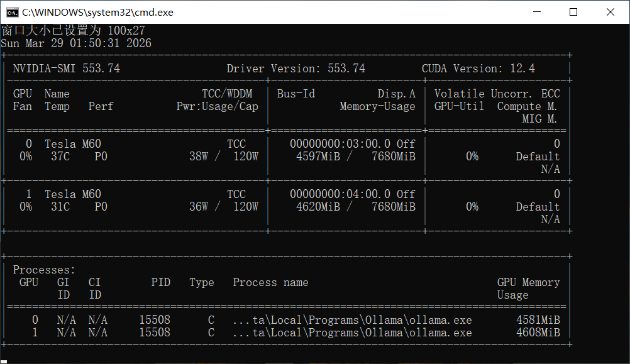Click the second Tesla M60 GPU name
The width and height of the screenshot is (630, 364).
(72, 194)
